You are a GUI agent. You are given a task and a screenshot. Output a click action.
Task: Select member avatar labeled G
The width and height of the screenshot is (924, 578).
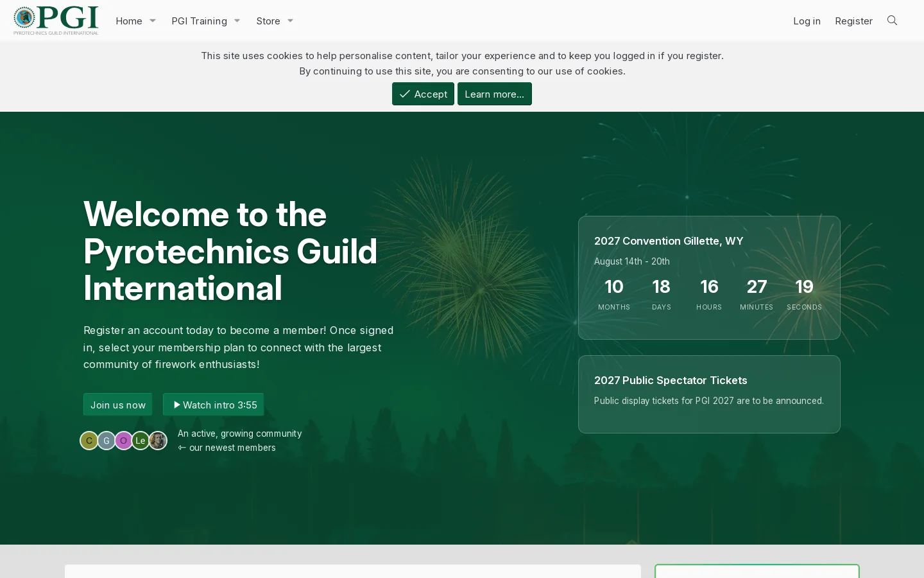[107, 441]
